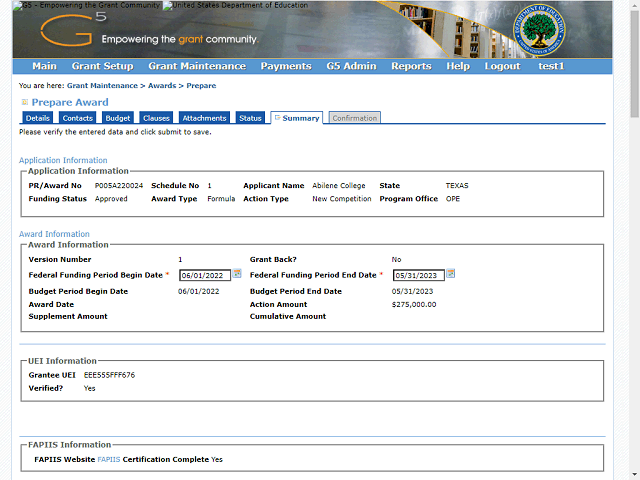Image resolution: width=640 pixels, height=480 pixels.
Task: Expand the Payments menu
Action: point(286,66)
